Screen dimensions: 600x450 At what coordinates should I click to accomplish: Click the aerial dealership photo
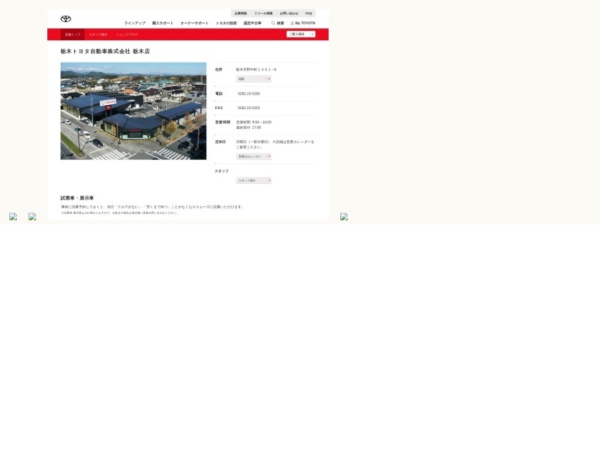[x=133, y=111]
